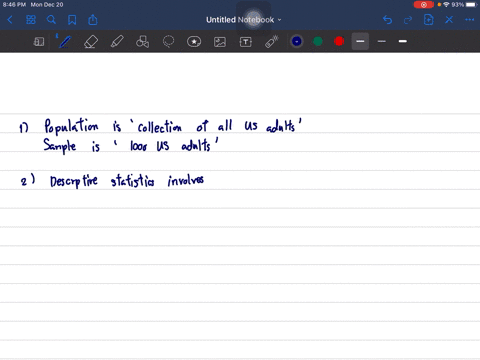Tap the handwritten word 'statistics'
This screenshot has width=480, height=360.
click(133, 181)
